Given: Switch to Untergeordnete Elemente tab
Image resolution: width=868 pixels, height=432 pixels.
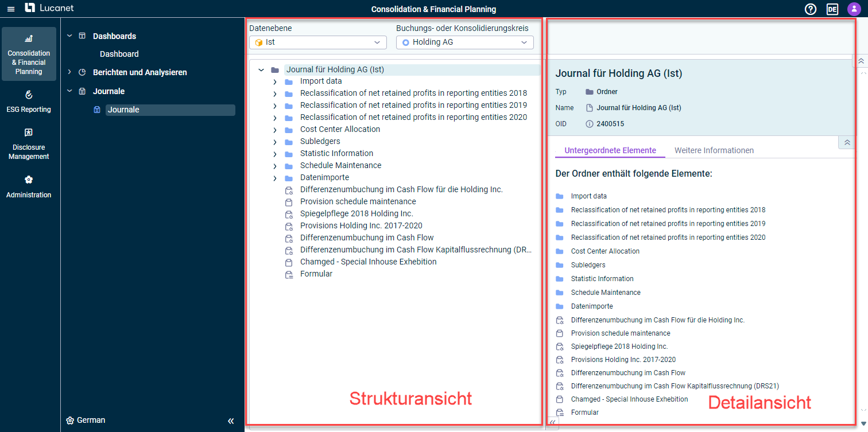Looking at the screenshot, I should pos(610,150).
